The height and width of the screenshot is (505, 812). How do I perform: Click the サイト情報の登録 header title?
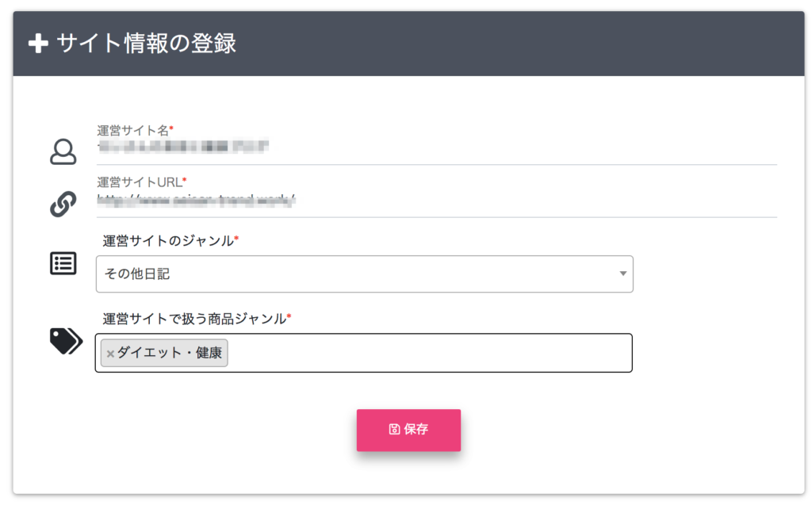pos(146,44)
